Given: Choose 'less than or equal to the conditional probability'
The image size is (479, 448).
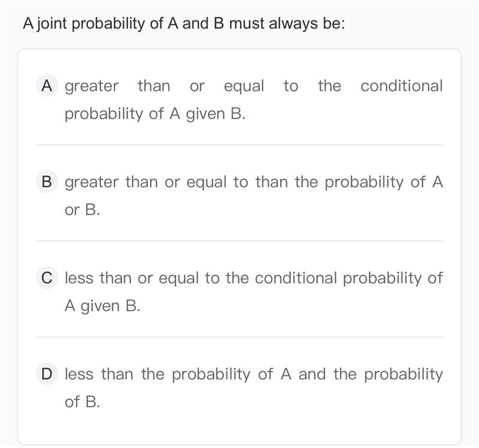Looking at the screenshot, I should (x=243, y=279).
